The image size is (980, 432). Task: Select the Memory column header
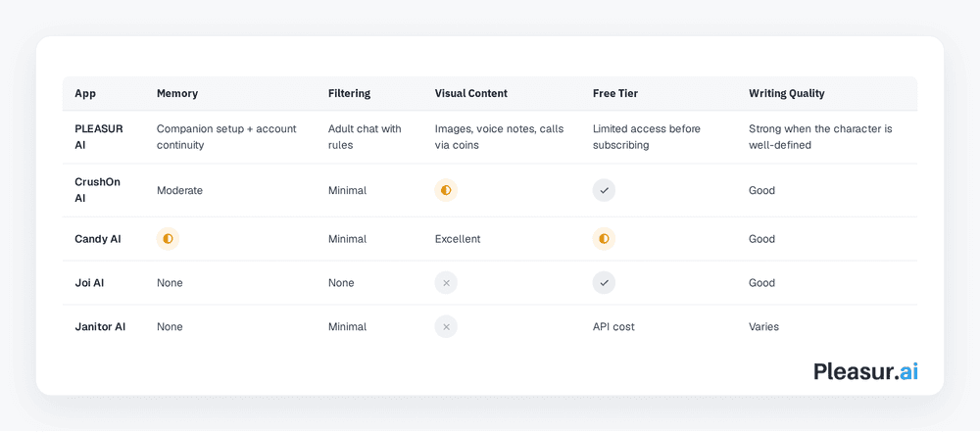point(177,93)
